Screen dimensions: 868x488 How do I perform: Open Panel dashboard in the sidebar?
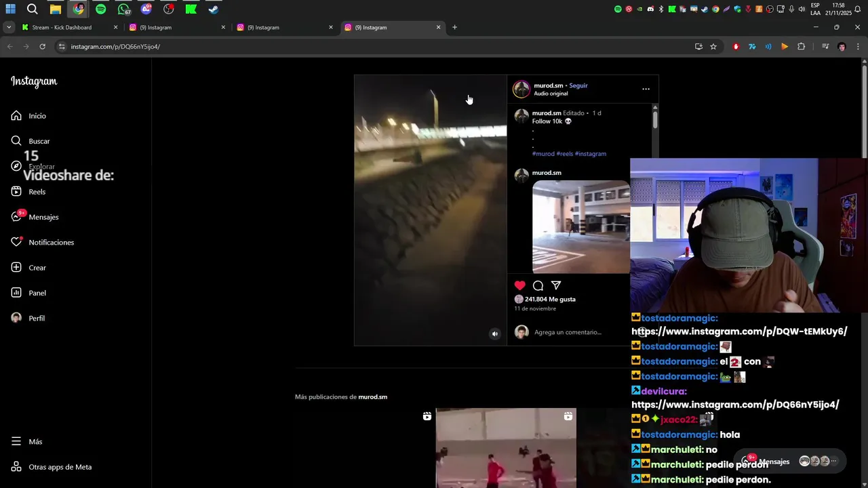click(28, 293)
